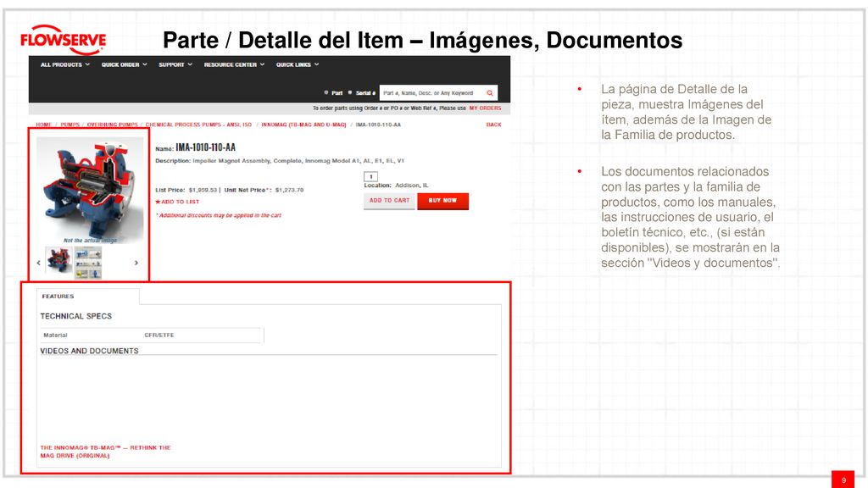
Task: Open the My Orders link
Action: (x=485, y=108)
